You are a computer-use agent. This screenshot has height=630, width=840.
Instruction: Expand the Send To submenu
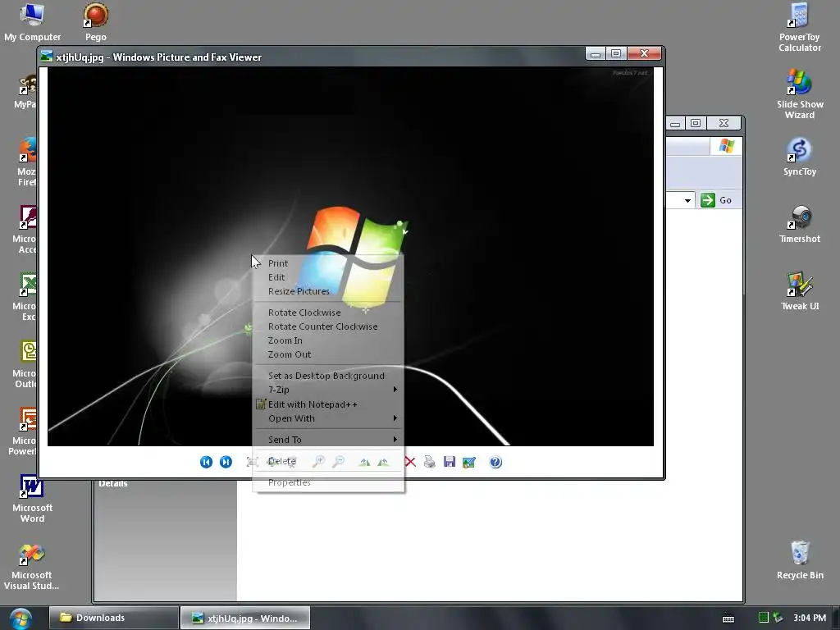(328, 440)
